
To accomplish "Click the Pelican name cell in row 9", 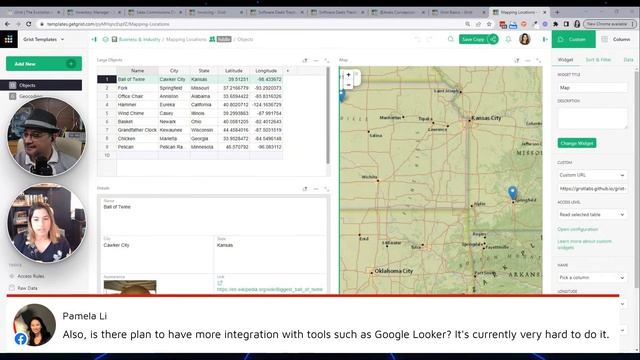I will pos(138,147).
